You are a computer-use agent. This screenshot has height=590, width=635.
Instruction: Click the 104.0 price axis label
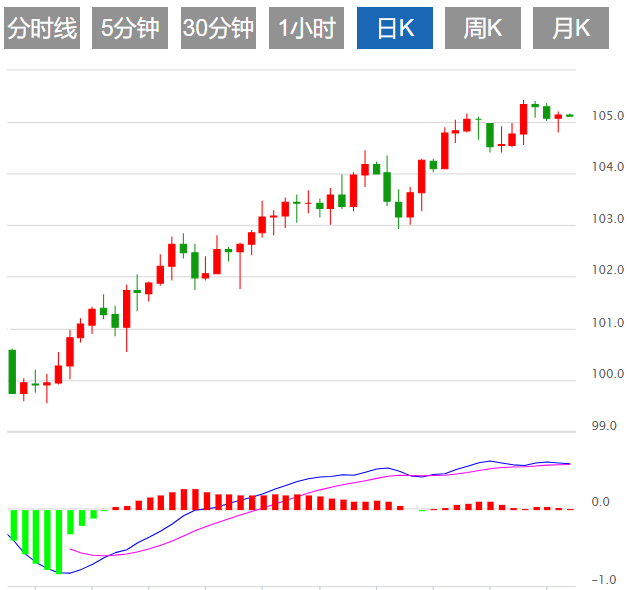tap(607, 167)
